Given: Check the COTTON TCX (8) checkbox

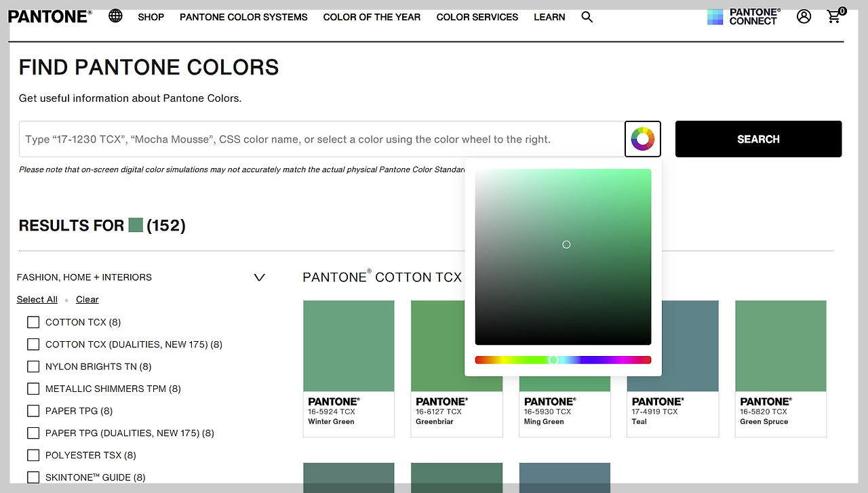Looking at the screenshot, I should coord(33,322).
